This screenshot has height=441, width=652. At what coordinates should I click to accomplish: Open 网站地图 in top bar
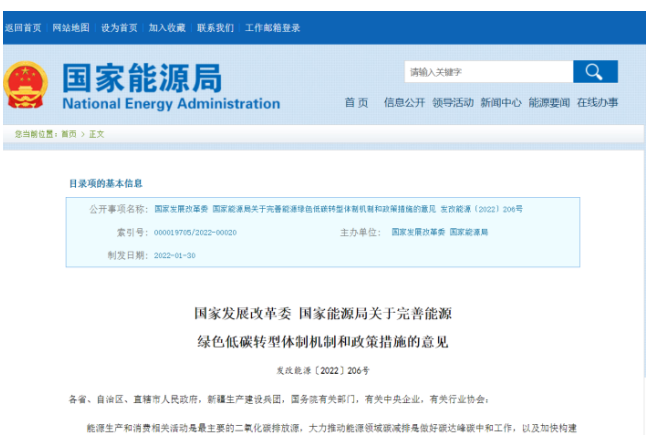click(71, 28)
